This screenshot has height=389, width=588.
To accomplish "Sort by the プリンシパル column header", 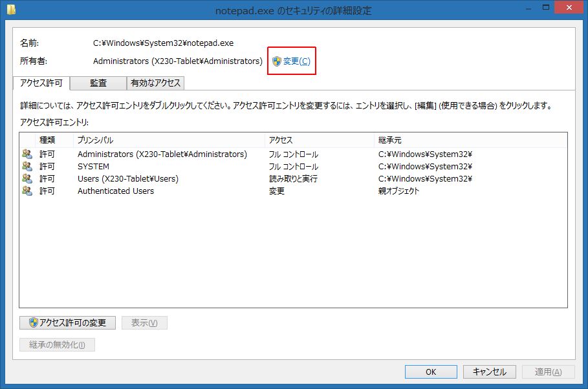I will pos(168,140).
